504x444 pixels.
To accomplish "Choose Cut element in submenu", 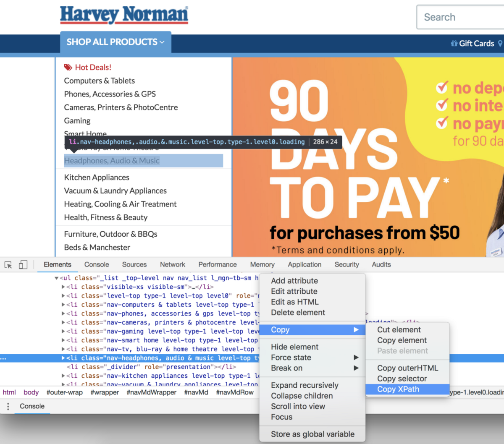I will (x=407, y=330).
